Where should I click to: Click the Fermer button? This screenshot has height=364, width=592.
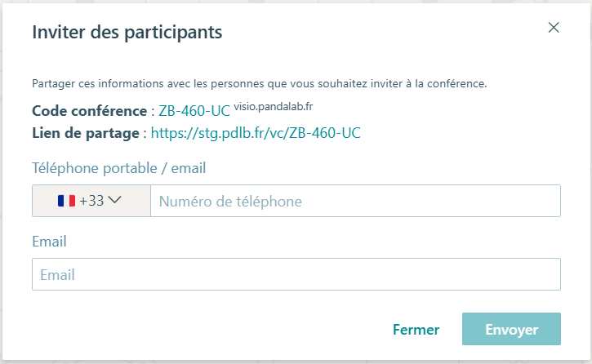pos(416,329)
